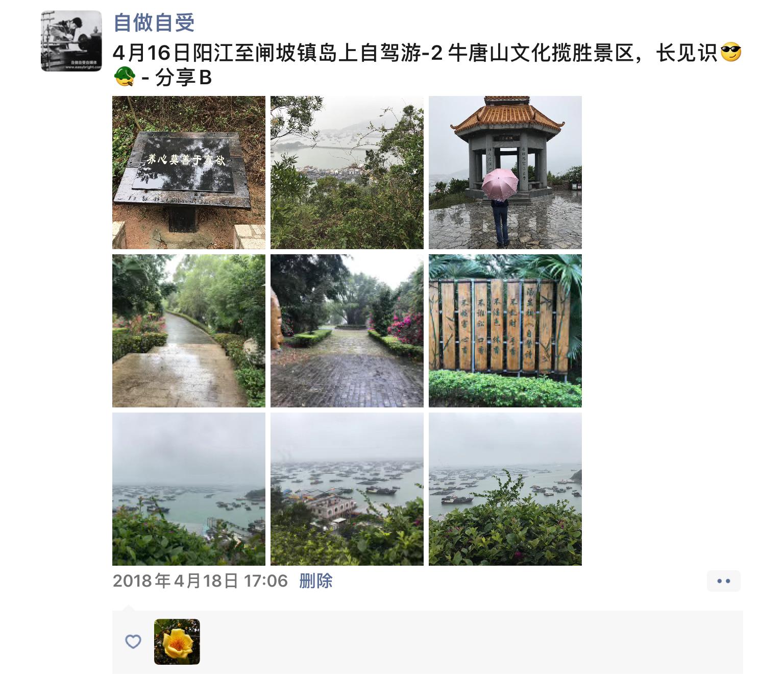Click the poster's profile avatar
784x677 pixels.
tap(71, 41)
